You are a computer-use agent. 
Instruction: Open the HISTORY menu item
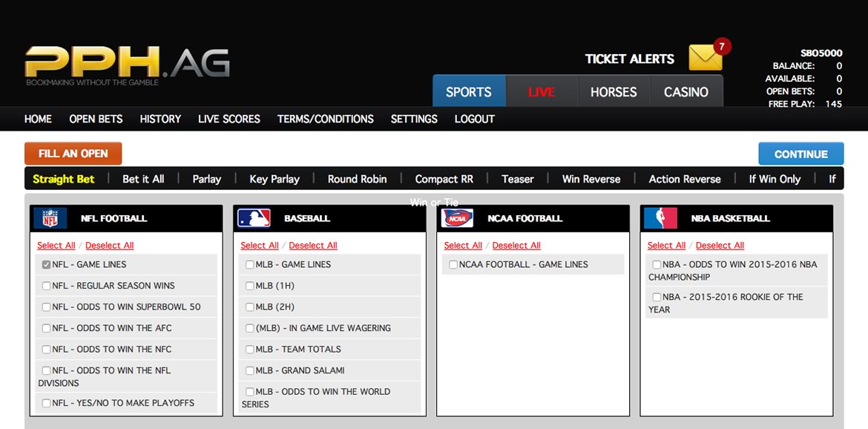tap(160, 119)
